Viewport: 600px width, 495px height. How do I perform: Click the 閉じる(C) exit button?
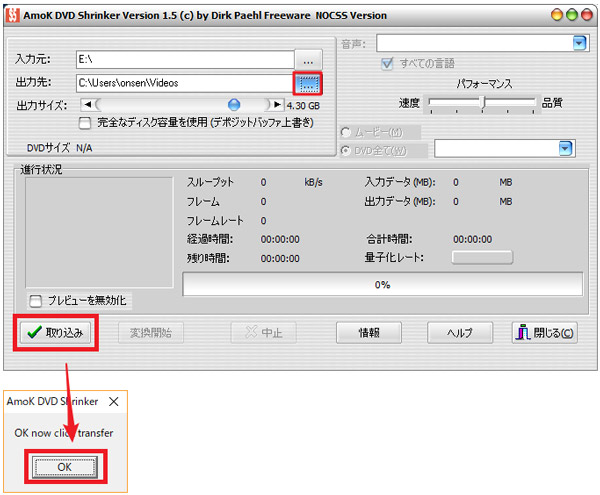[545, 332]
